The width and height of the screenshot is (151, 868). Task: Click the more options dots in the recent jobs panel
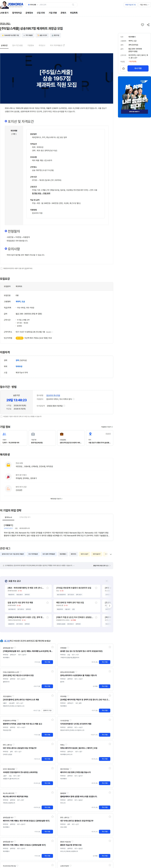pyautogui.click(x=107, y=581)
